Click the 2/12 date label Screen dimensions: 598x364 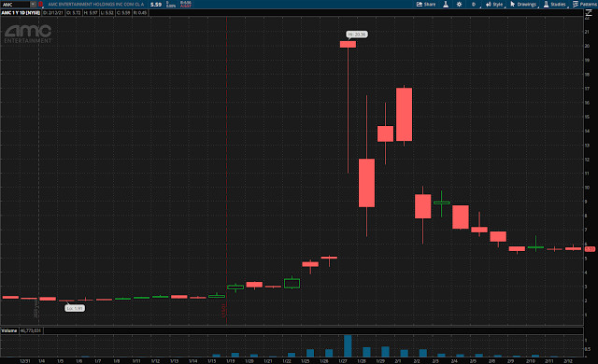point(568,360)
